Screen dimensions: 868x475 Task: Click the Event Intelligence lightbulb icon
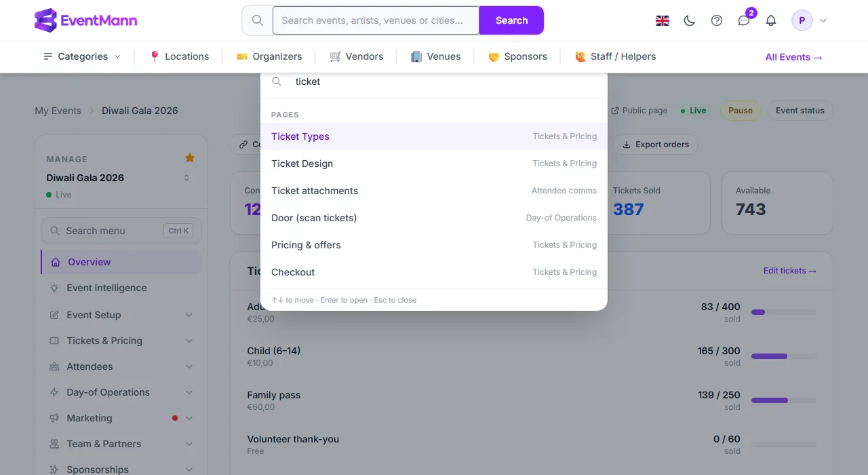click(54, 288)
